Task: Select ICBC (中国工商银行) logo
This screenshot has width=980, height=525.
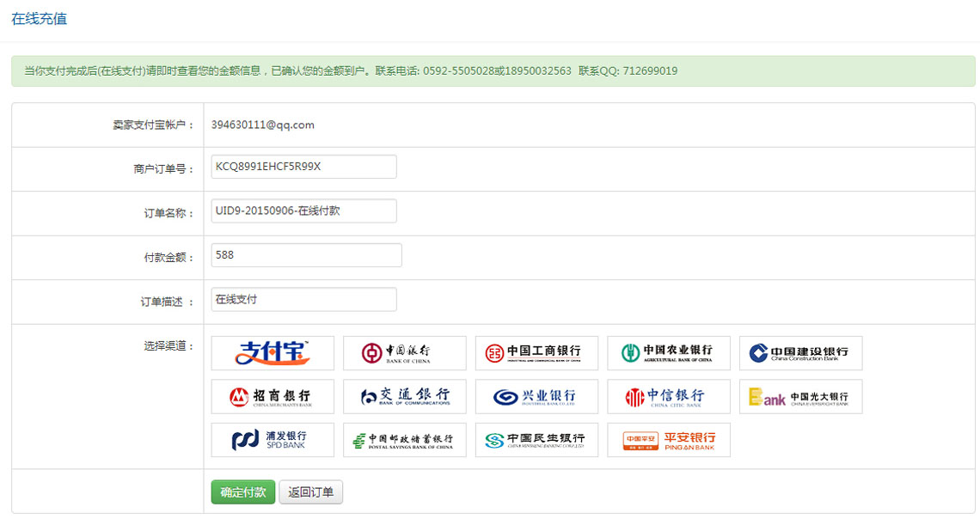Action: pos(536,353)
